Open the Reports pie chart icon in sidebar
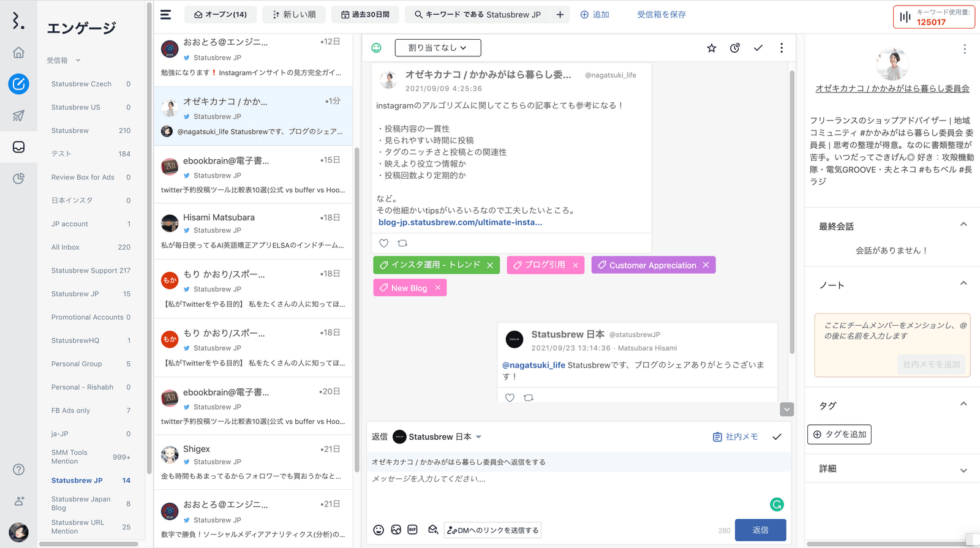This screenshot has height=548, width=980. pyautogui.click(x=18, y=178)
